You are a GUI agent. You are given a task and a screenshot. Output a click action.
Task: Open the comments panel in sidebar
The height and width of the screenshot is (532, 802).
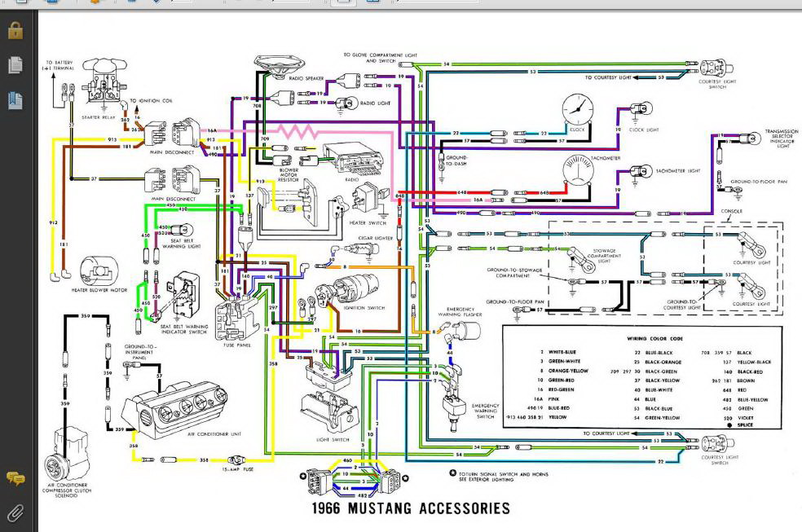[15, 478]
